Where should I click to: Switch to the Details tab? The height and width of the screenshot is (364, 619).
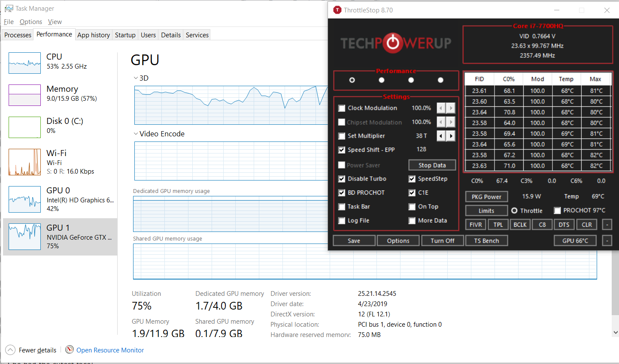coord(171,35)
